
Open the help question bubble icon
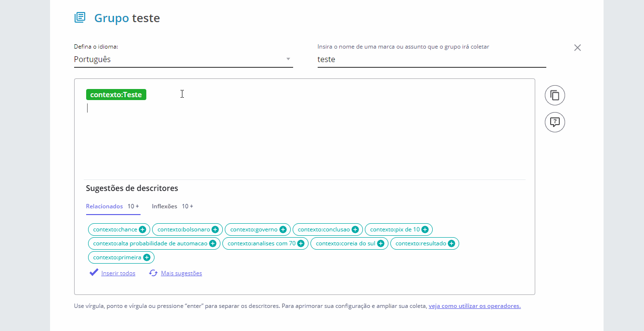[554, 122]
